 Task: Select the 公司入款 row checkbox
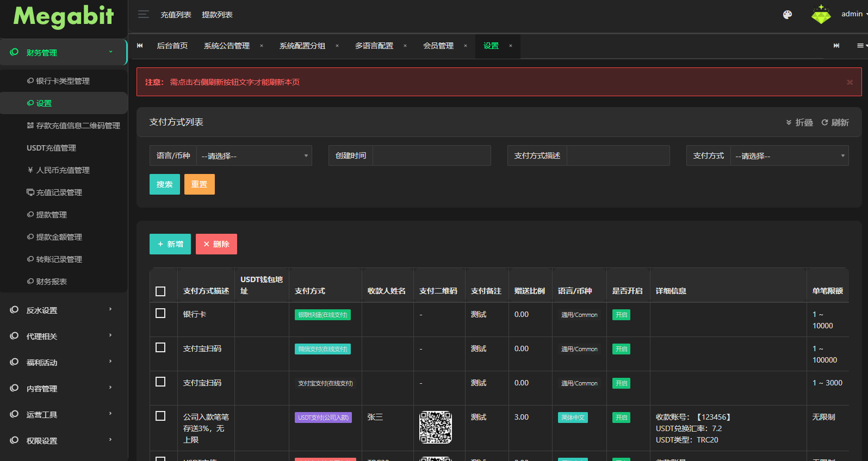[x=160, y=416]
